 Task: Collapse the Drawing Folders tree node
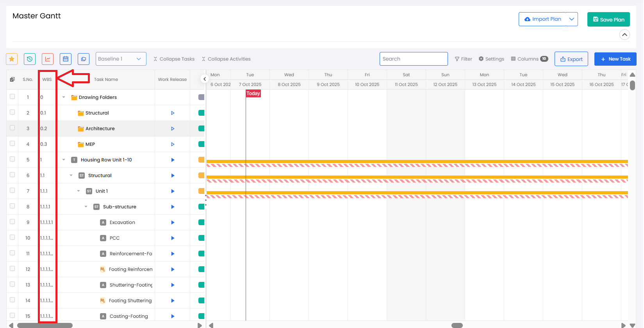pyautogui.click(x=64, y=97)
